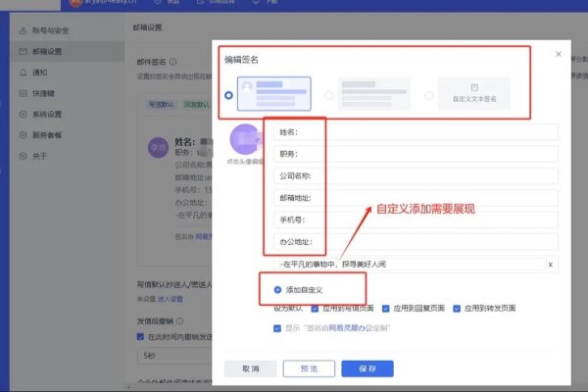Click the bell icon beside 通知
Viewport: 588px width, 392px height.
[x=23, y=73]
